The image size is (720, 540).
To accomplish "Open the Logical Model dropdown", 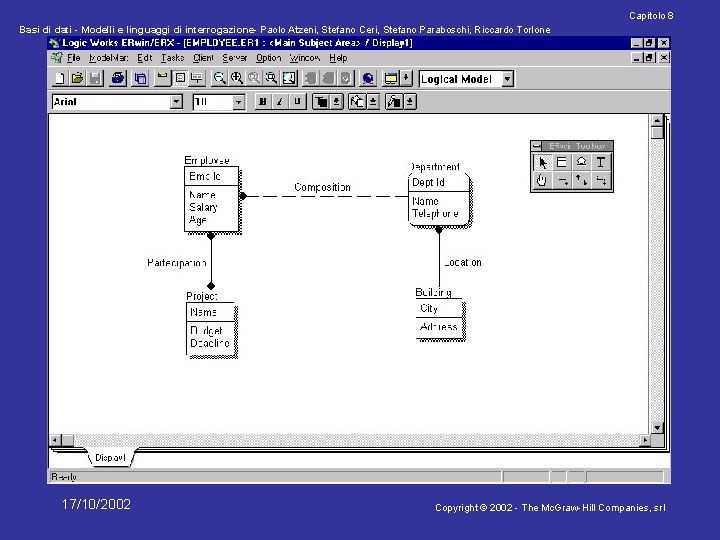I will pyautogui.click(x=507, y=79).
